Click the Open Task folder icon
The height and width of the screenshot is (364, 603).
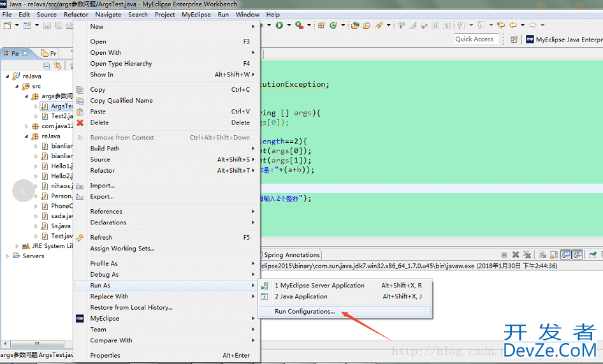pos(367,25)
